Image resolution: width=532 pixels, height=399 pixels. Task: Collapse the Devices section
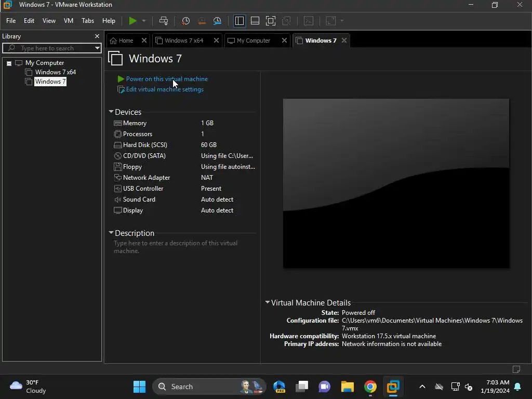coord(111,112)
